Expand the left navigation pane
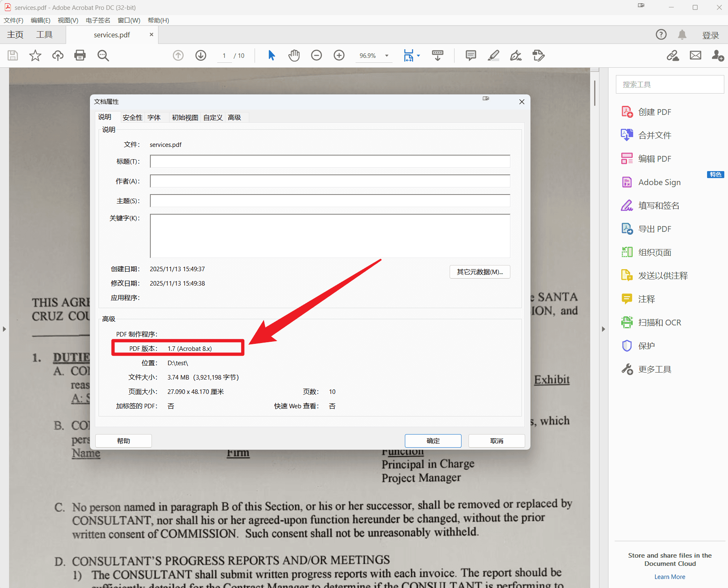728x588 pixels. (4, 329)
